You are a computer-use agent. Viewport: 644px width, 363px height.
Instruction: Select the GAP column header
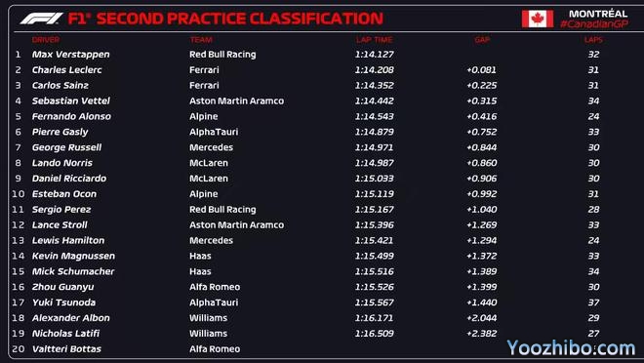pyautogui.click(x=482, y=40)
